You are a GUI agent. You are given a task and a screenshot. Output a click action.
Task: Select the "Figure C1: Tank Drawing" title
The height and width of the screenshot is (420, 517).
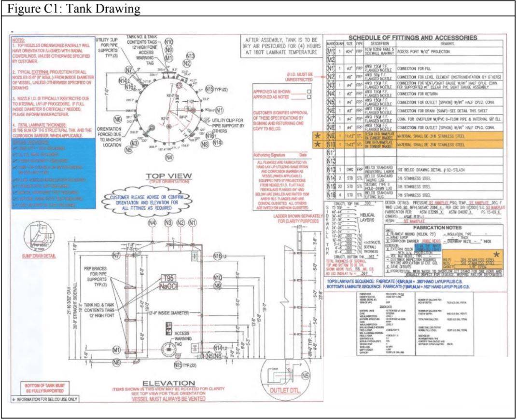coord(74,9)
